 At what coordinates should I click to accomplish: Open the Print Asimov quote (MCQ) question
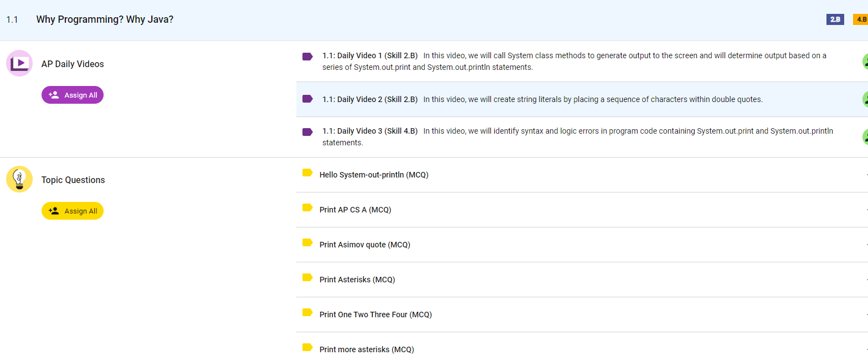[x=364, y=245]
